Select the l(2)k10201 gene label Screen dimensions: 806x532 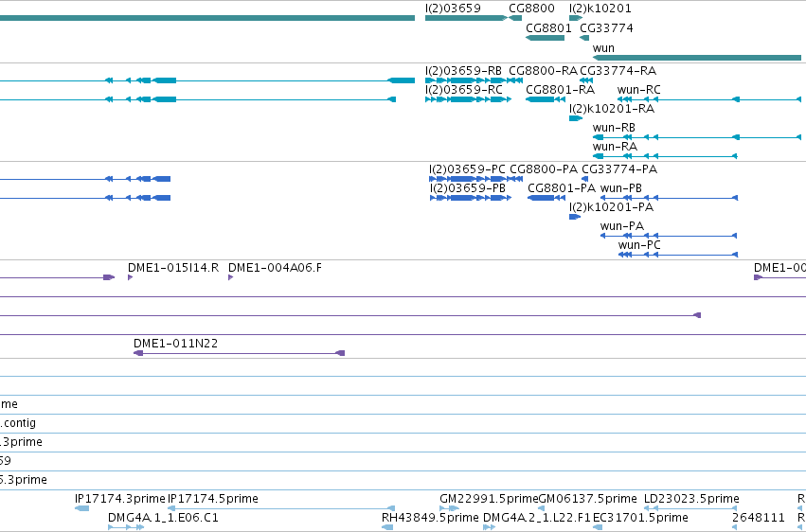point(600,9)
